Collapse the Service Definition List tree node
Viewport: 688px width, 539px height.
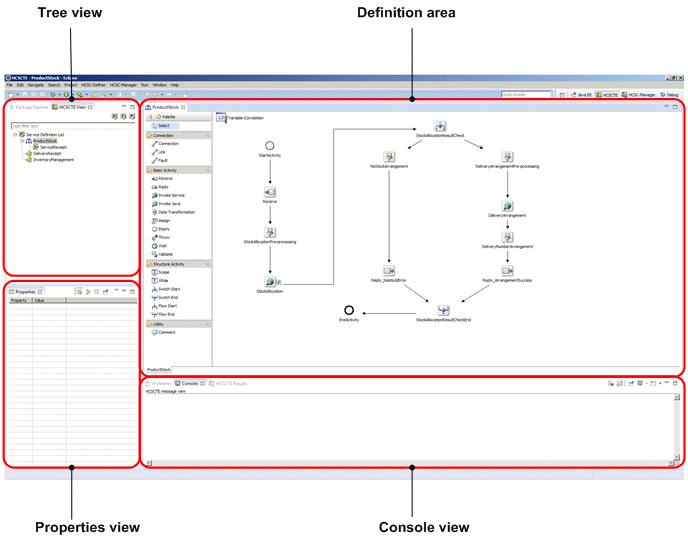pyautogui.click(x=15, y=134)
